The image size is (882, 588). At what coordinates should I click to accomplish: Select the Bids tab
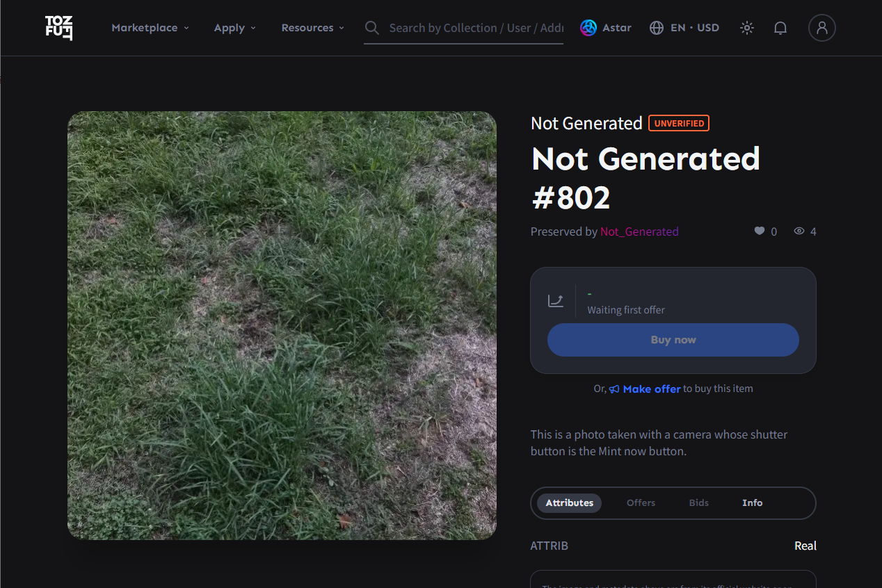pos(698,503)
